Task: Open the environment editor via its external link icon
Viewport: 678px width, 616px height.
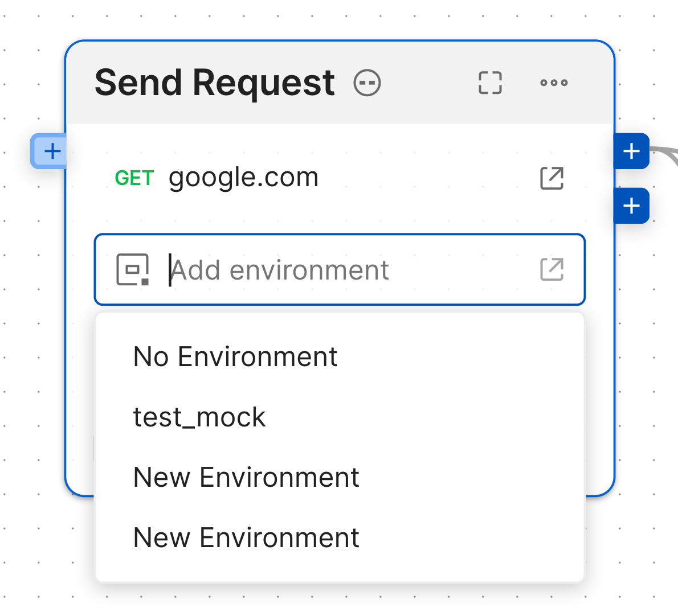Action: click(x=550, y=269)
